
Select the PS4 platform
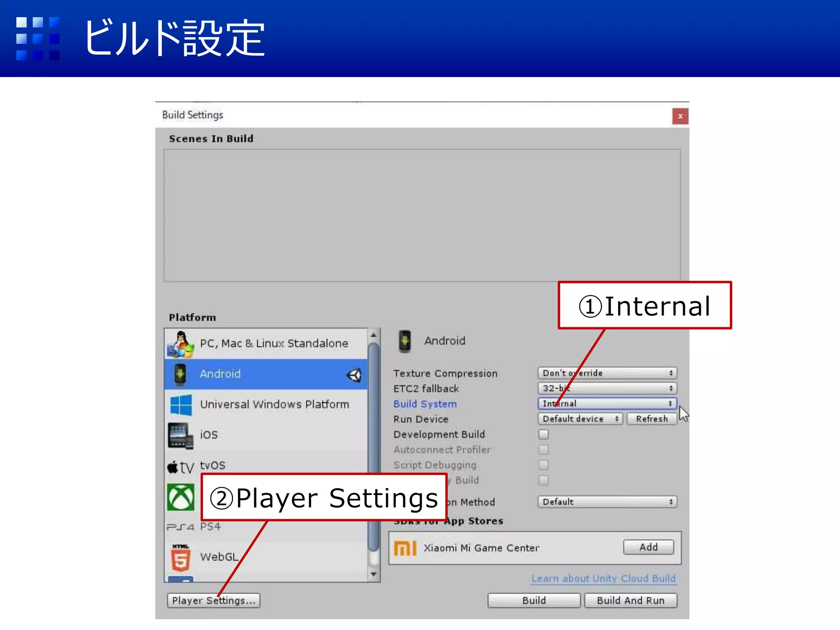(266, 527)
